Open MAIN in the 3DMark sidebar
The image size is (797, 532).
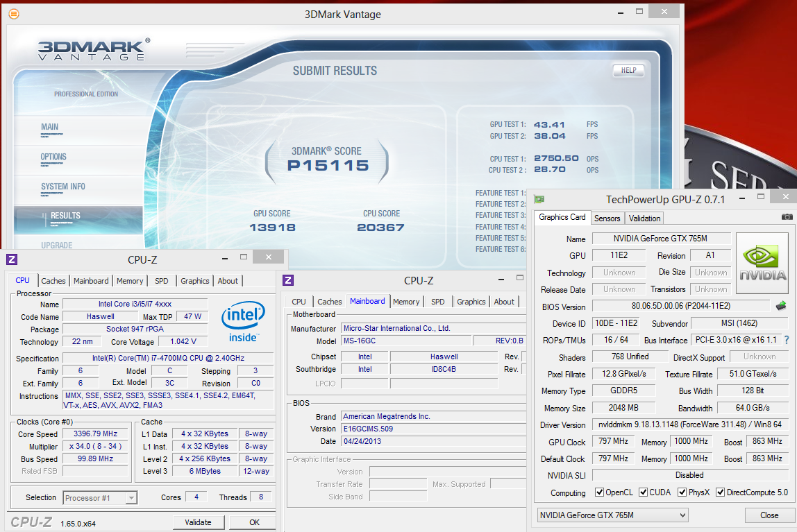pyautogui.click(x=50, y=127)
